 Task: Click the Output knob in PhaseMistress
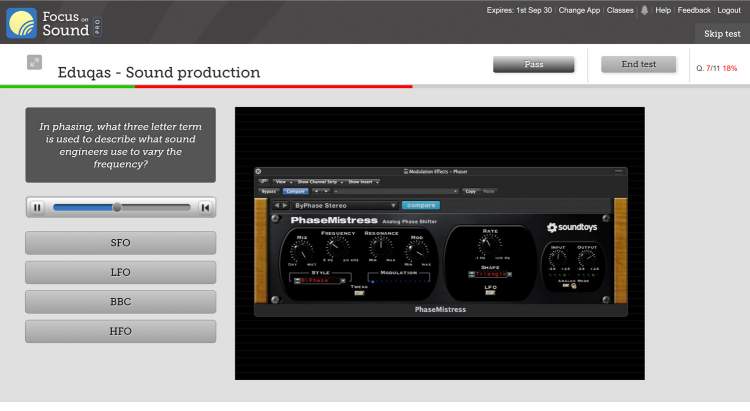click(587, 259)
